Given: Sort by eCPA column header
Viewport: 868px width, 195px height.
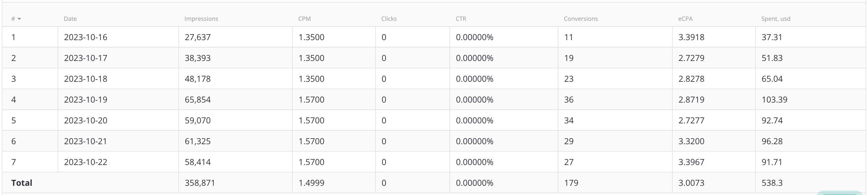Looking at the screenshot, I should point(685,19).
